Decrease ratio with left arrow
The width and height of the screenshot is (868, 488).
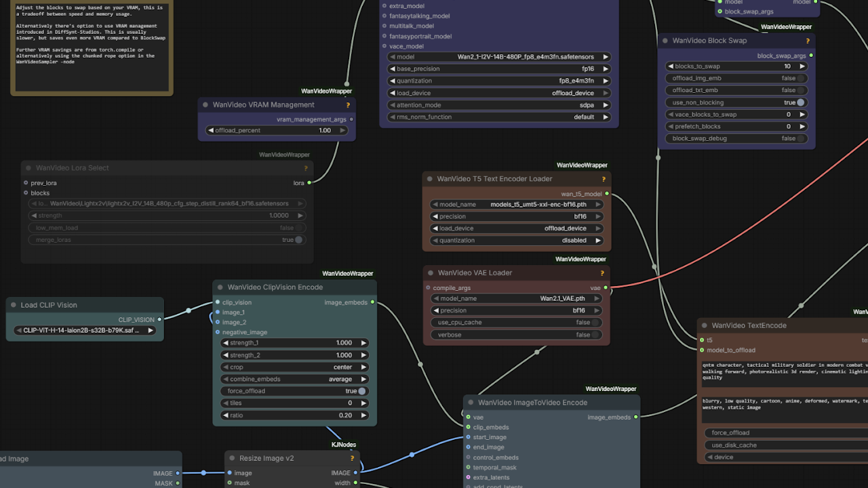pyautogui.click(x=226, y=415)
